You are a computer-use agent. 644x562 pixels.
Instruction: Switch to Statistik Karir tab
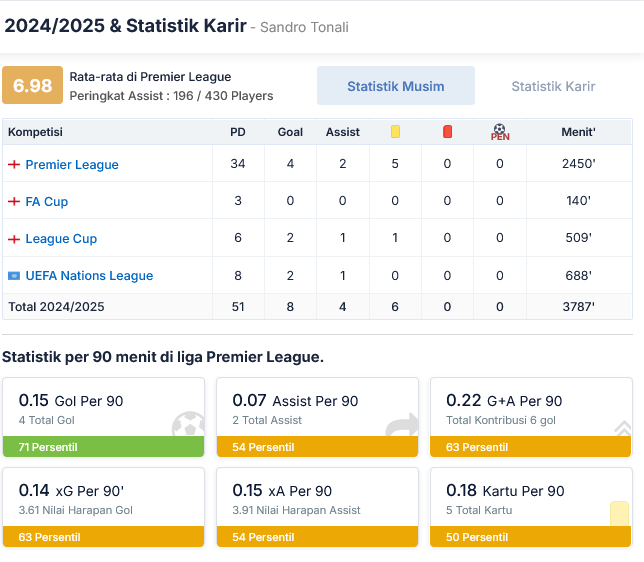(x=553, y=86)
